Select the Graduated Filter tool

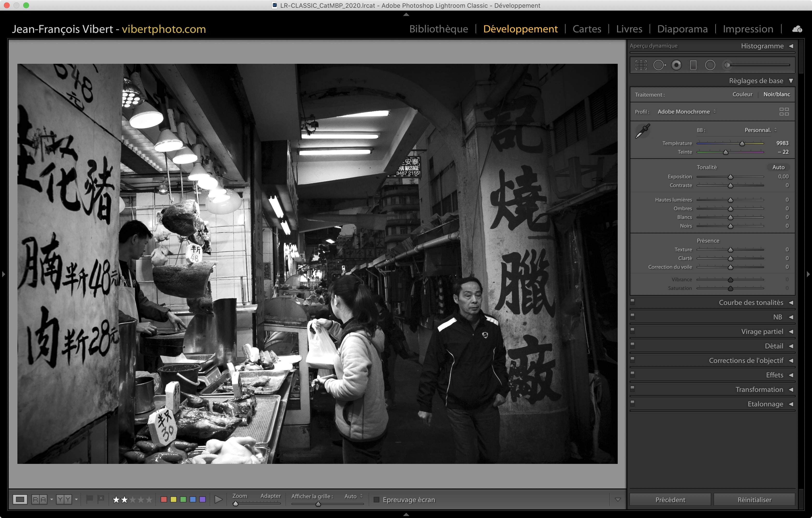pyautogui.click(x=693, y=65)
